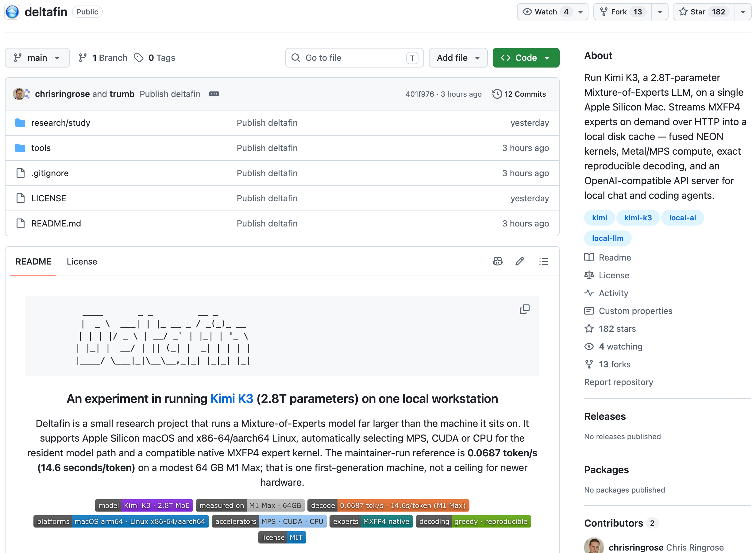The width and height of the screenshot is (756, 553).
Task: Open the tools row commit message
Action: tap(267, 148)
